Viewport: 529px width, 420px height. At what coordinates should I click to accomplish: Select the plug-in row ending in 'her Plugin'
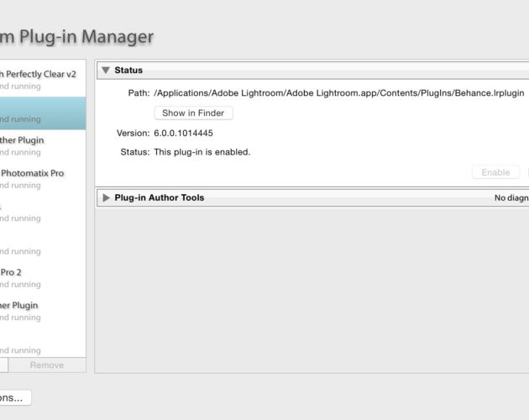43,312
